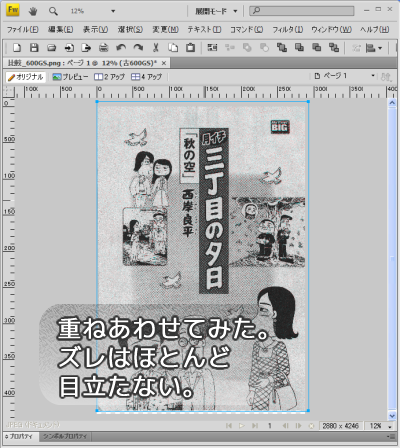Print the document with the printer icon
The height and width of the screenshot is (448, 400).
pyautogui.click(x=104, y=48)
